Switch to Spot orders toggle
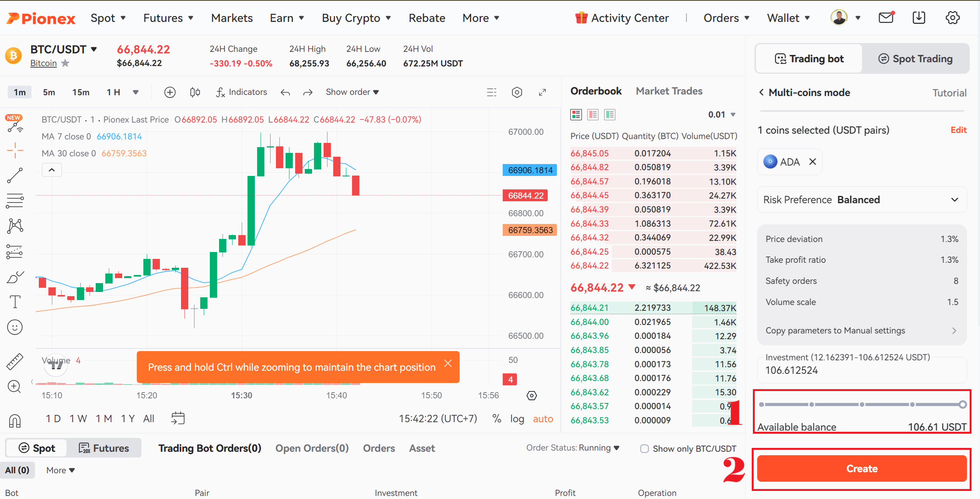Viewport: 980px width, 499px height. pos(37,448)
